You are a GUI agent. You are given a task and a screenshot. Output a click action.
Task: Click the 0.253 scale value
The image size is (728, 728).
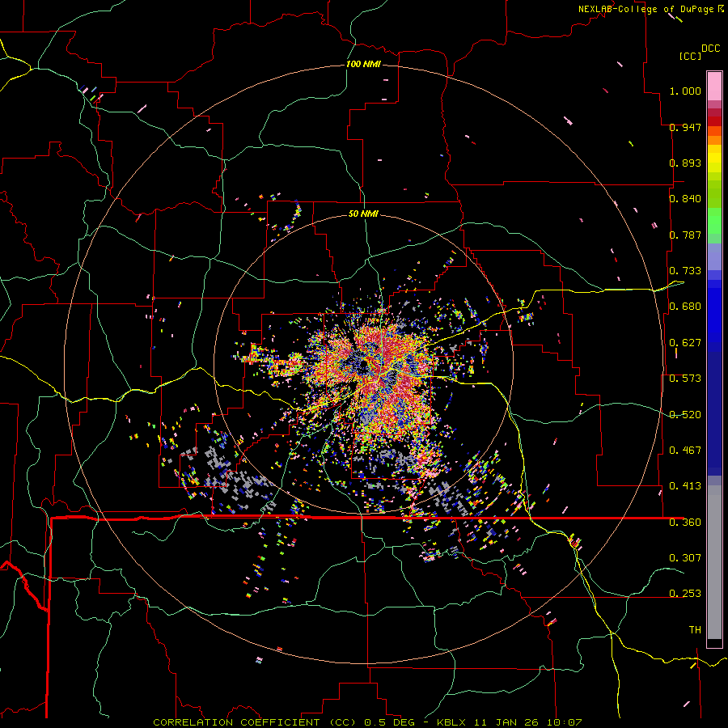685,594
